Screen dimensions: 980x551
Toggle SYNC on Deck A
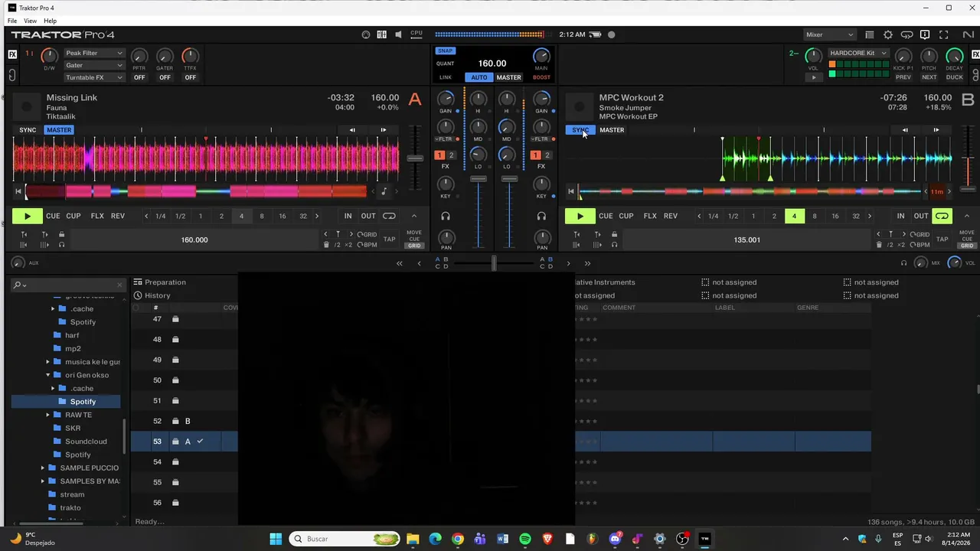[28, 130]
